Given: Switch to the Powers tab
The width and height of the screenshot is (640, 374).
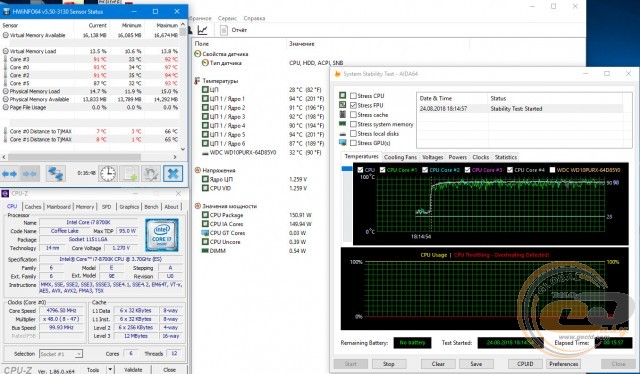Looking at the screenshot, I should [x=458, y=157].
